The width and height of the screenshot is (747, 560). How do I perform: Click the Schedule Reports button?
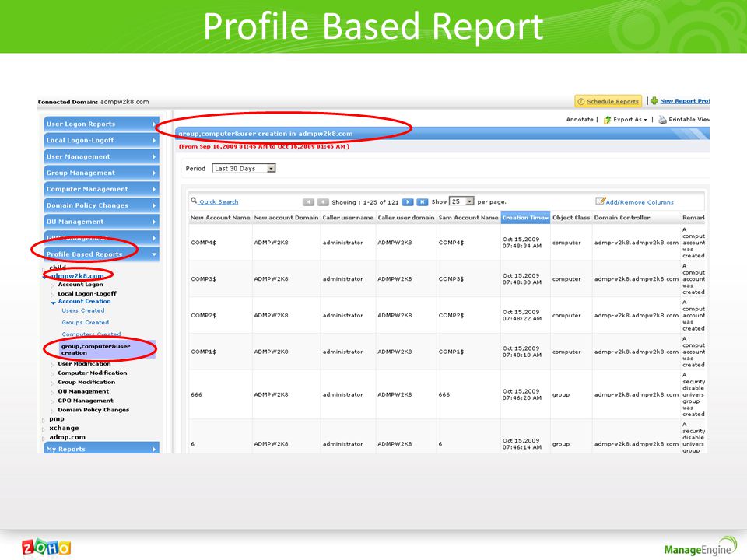(608, 101)
